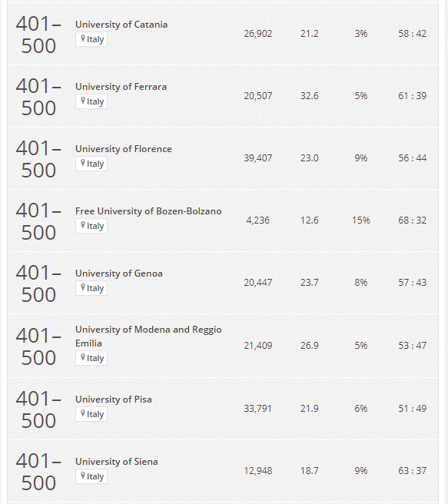Open the University of Pisa link
Screen dimensions: 448x504
(x=114, y=400)
